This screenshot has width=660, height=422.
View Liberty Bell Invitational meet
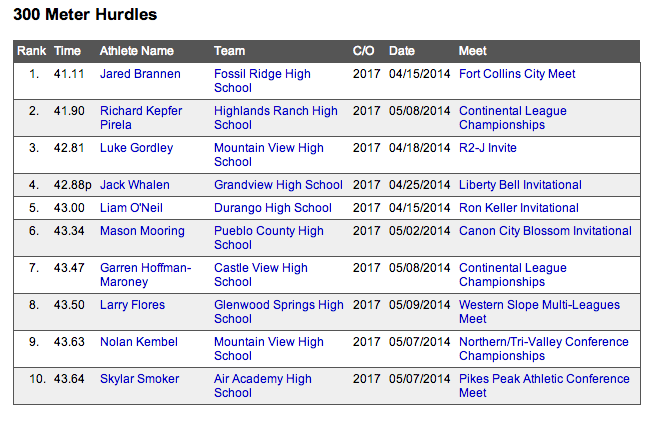520,185
